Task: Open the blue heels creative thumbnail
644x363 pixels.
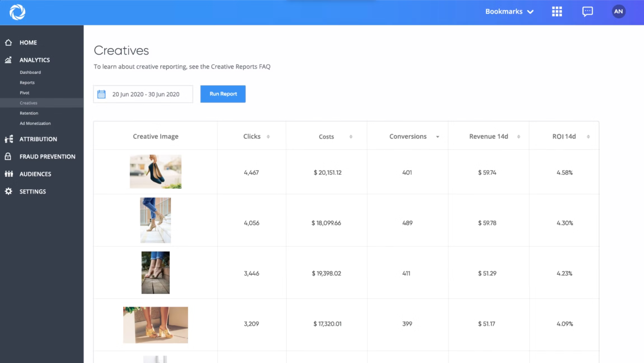Action: pyautogui.click(x=156, y=171)
